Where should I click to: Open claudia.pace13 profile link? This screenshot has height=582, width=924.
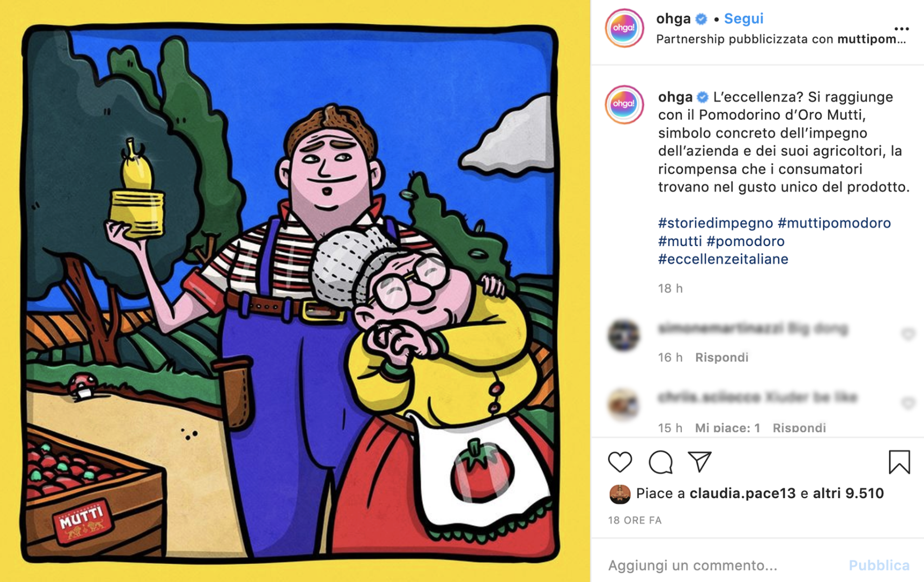coord(742,493)
